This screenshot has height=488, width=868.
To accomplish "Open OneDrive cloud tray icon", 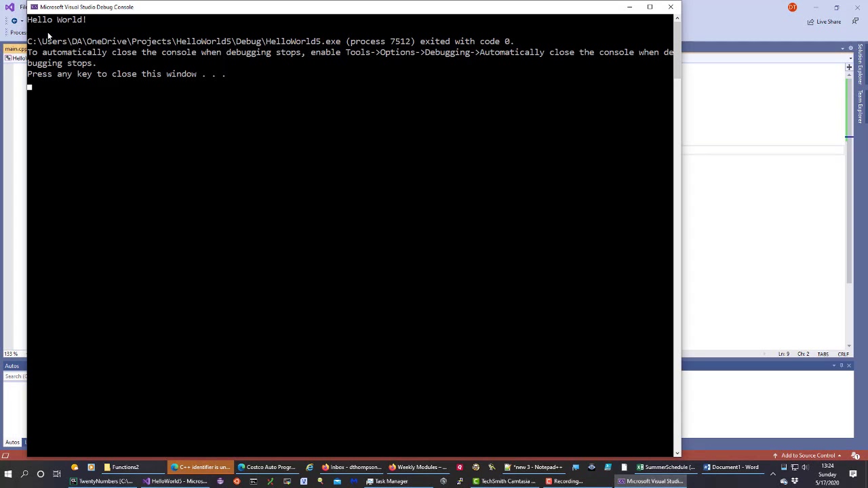I will pos(784,481).
